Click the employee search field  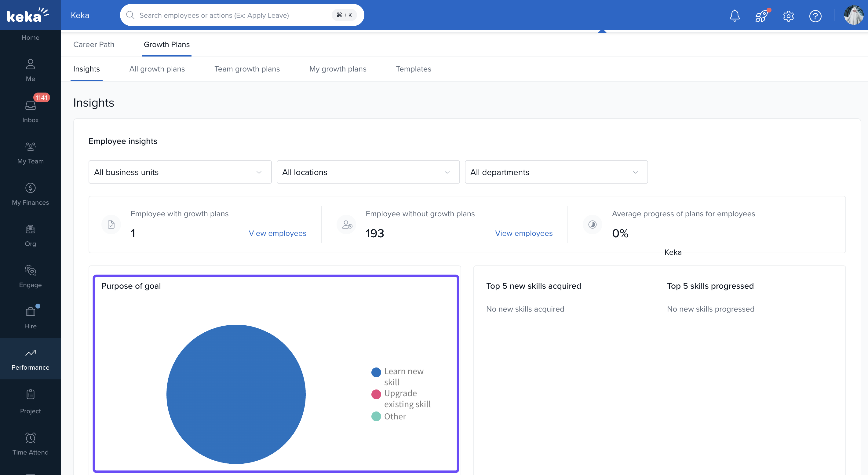tap(232, 15)
